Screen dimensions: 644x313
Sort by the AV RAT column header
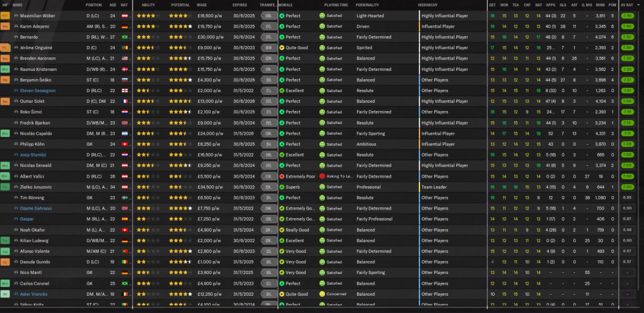click(628, 5)
